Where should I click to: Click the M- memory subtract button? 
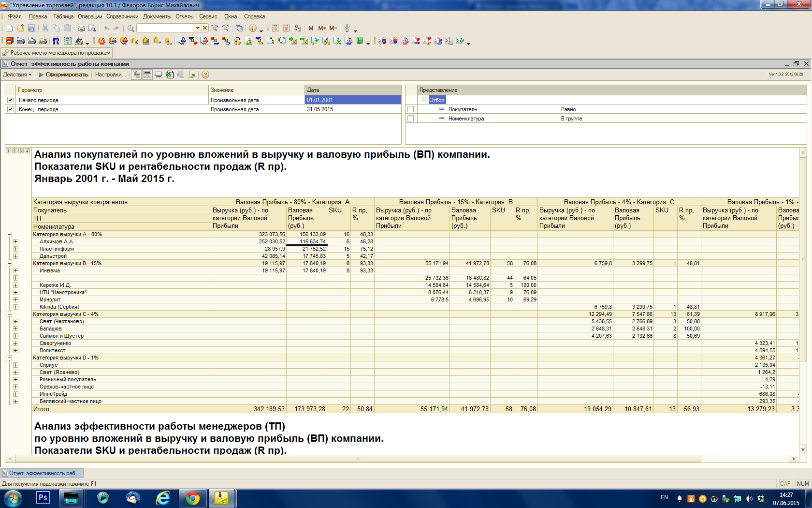pos(333,28)
